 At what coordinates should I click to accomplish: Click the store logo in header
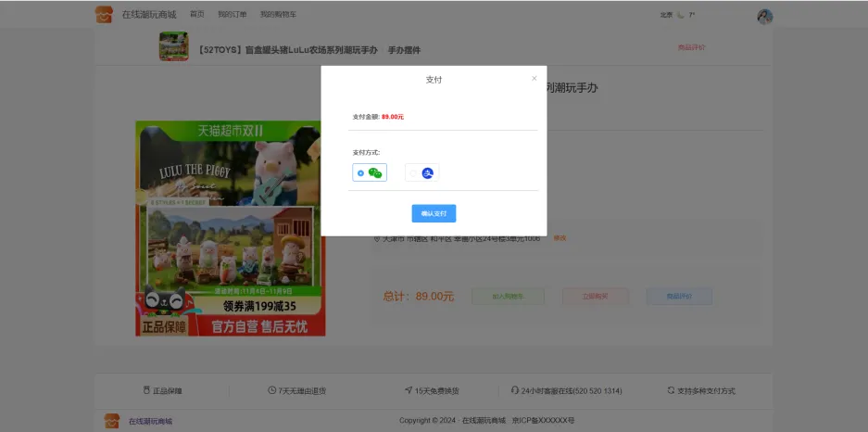pyautogui.click(x=104, y=15)
